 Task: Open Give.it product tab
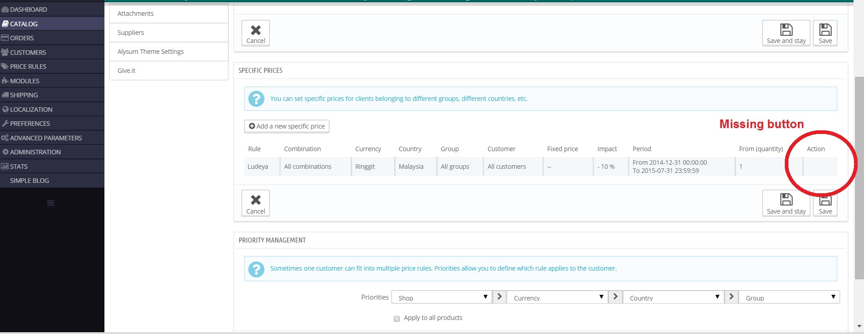tap(169, 71)
